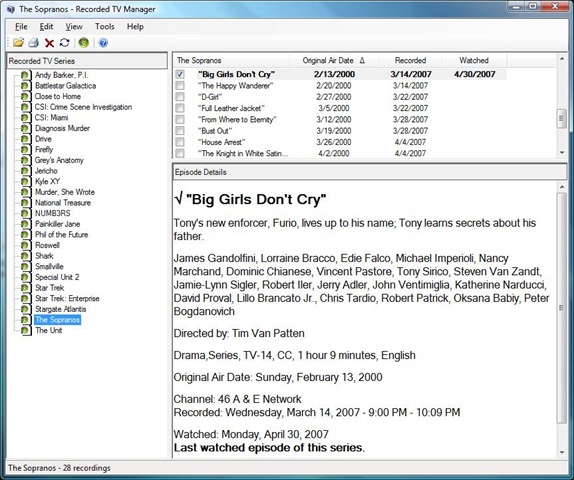The width and height of the screenshot is (574, 480).
Task: Select Star Trek: Enterprise series
Action: 67,298
